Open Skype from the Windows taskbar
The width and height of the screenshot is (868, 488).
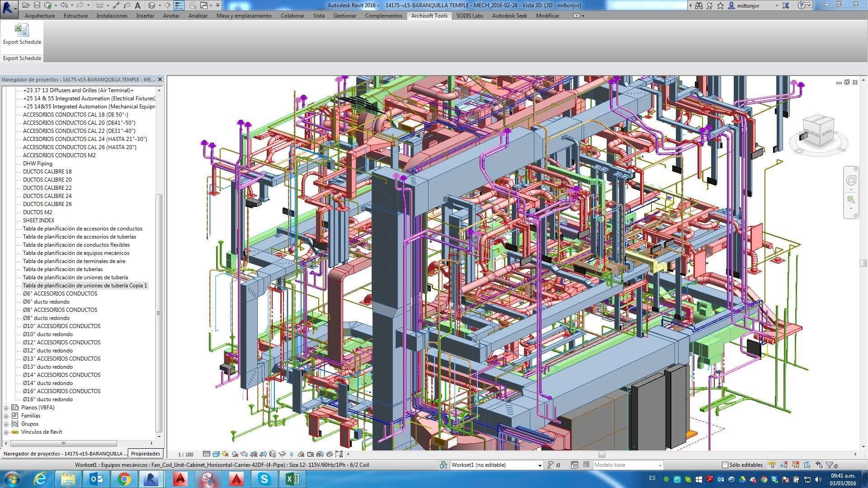pos(264,479)
